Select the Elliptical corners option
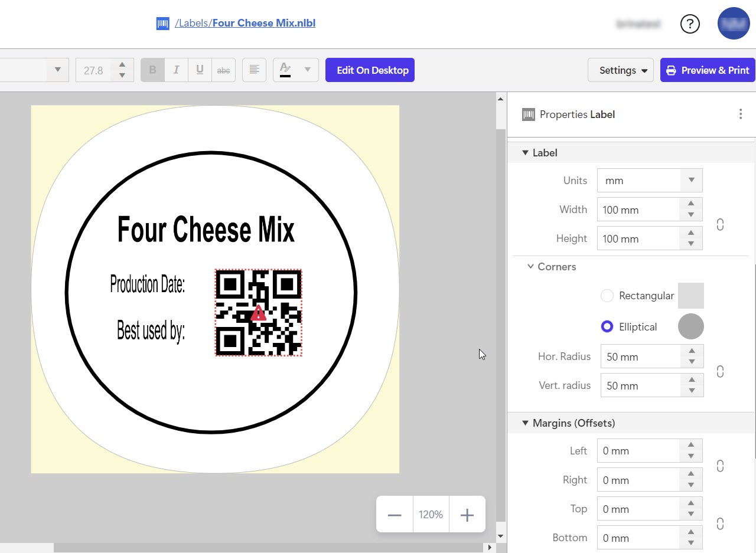756x553 pixels. coord(607,326)
